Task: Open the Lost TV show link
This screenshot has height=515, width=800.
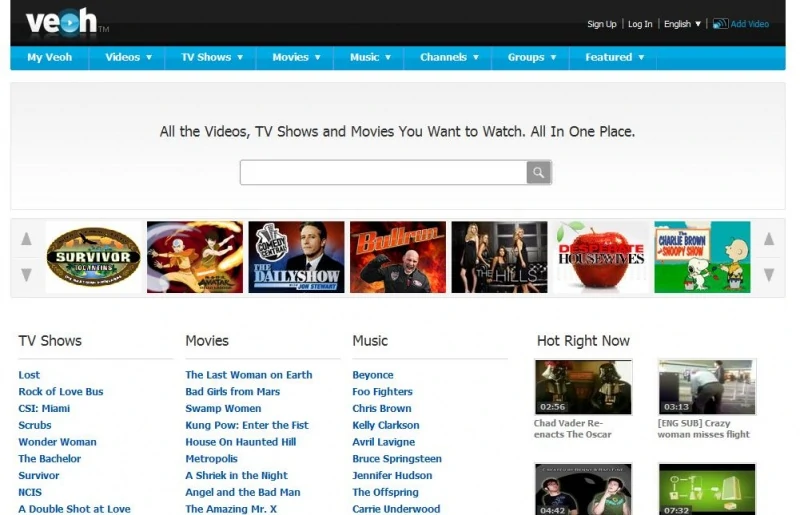Action: point(29,375)
